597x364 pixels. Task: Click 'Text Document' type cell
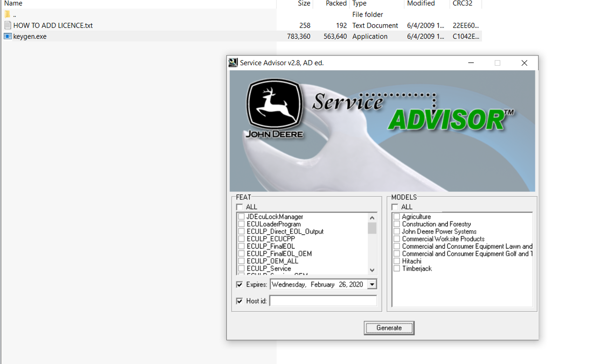(375, 26)
